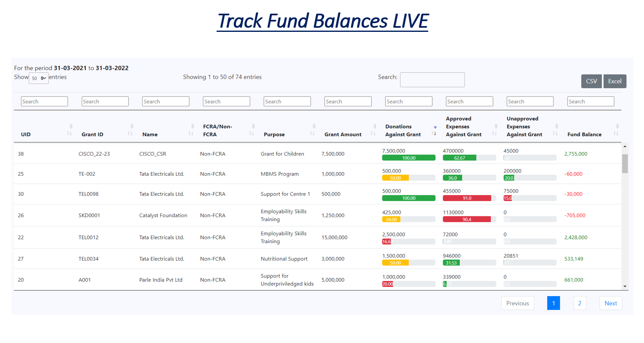This screenshot has height=343, width=644.
Task: Click purpose cell Support for Centre 1
Action: 285,194
